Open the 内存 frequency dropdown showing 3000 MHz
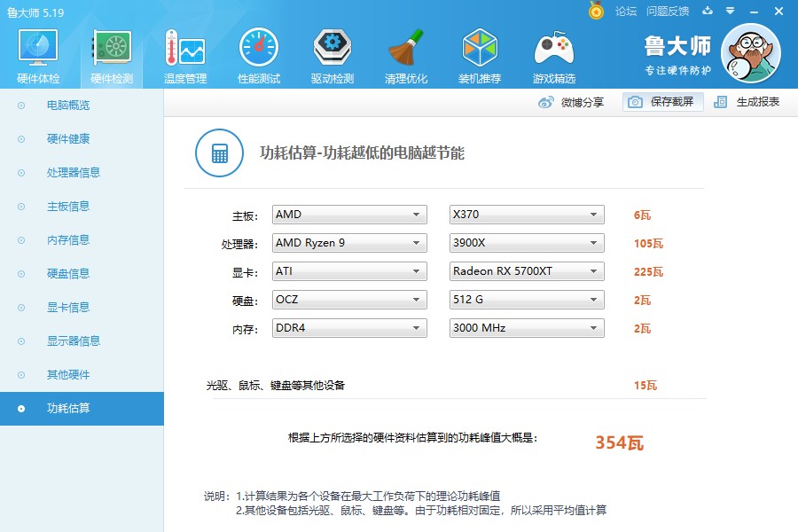Viewport: 798px width, 532px height. (527, 328)
